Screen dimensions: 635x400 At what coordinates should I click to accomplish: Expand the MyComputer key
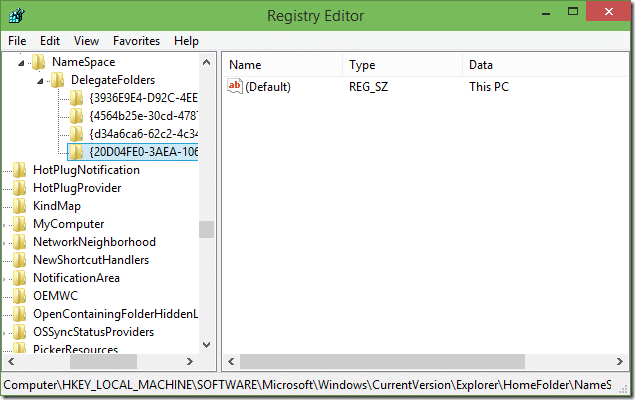click(x=4, y=225)
